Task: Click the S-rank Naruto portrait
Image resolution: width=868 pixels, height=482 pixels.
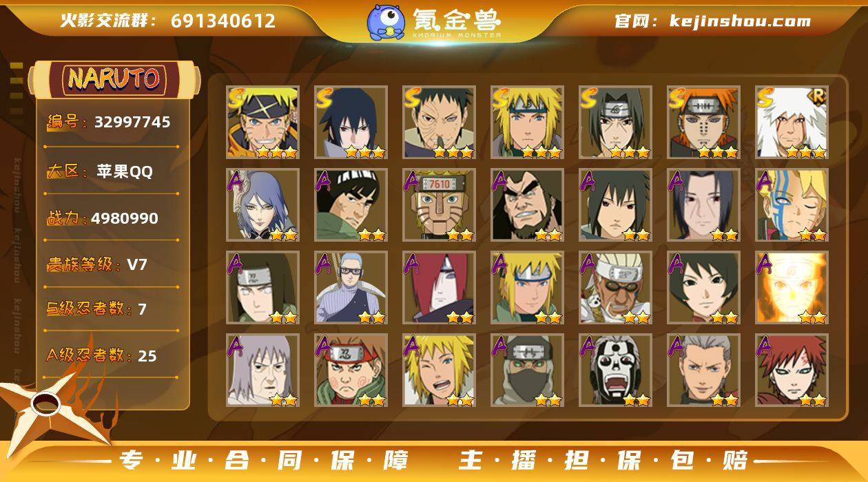Action: click(x=262, y=123)
